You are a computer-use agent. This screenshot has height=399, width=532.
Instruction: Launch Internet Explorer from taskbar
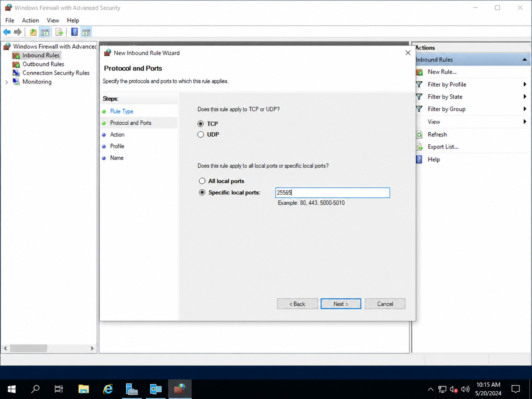(x=108, y=389)
